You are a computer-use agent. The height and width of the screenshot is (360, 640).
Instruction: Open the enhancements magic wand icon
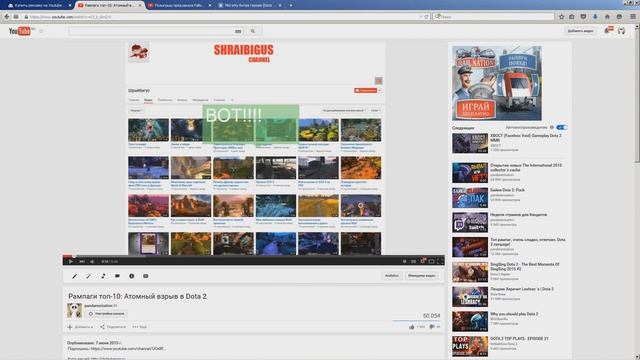coord(89,276)
